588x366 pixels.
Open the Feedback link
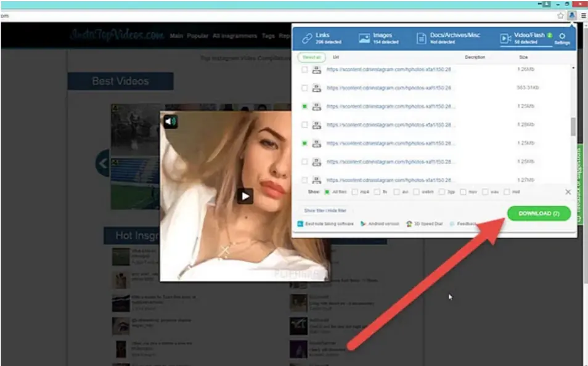[x=463, y=224]
